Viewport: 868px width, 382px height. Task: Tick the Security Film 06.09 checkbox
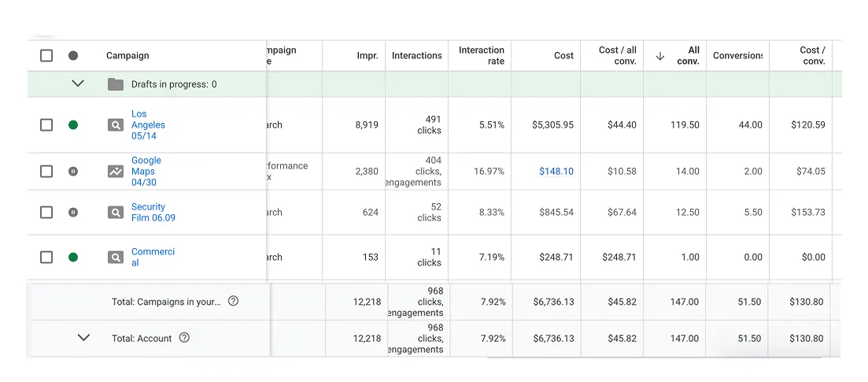point(46,213)
